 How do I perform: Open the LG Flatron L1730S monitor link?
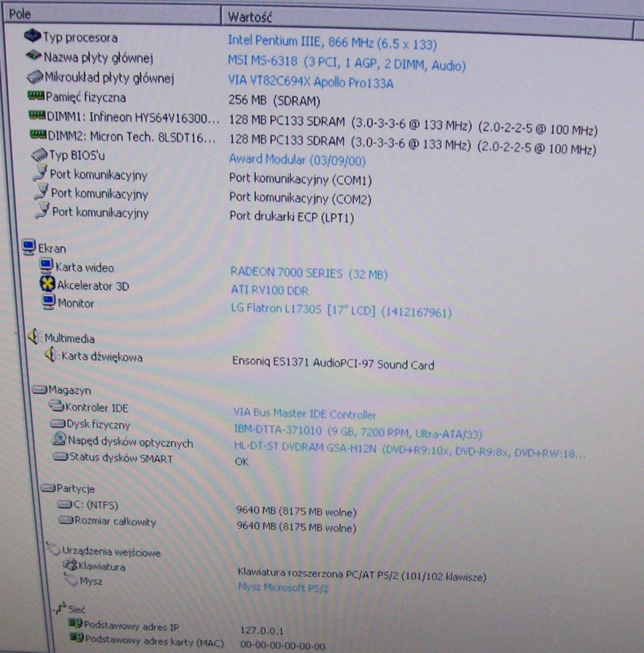(x=341, y=310)
